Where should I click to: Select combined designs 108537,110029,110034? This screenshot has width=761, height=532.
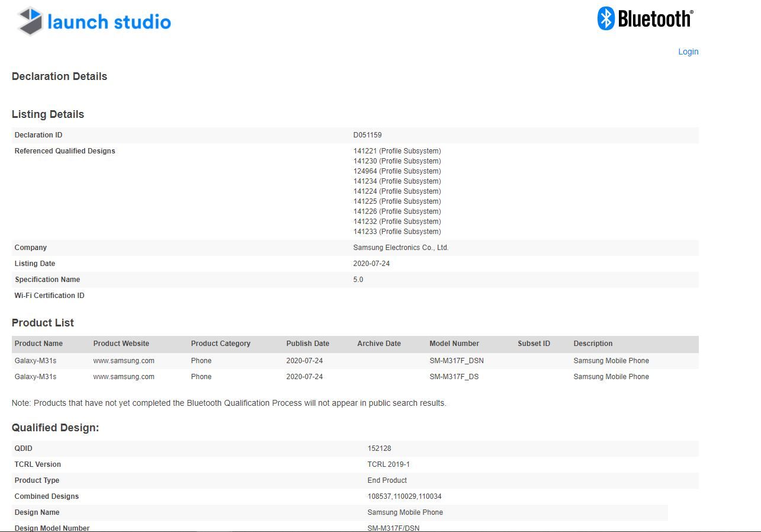[404, 496]
